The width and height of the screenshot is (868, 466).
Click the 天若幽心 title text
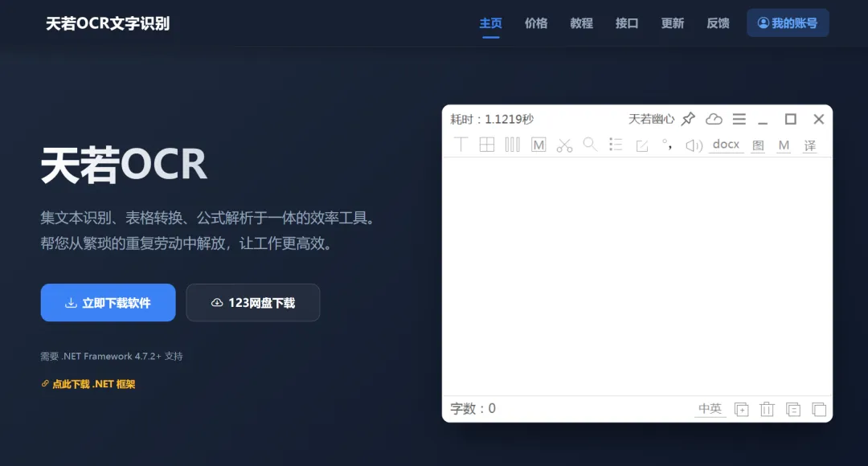coord(652,119)
